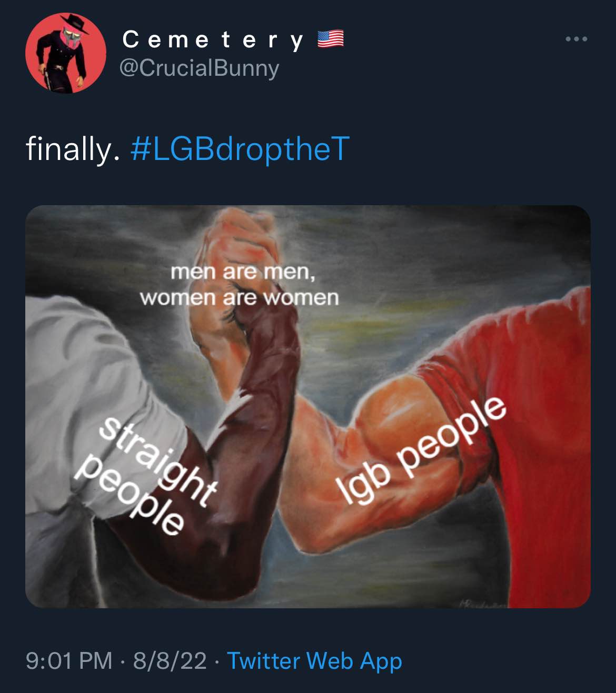Open the Twitter Web App source link
Image resolution: width=616 pixels, height=693 pixels.
point(314,661)
